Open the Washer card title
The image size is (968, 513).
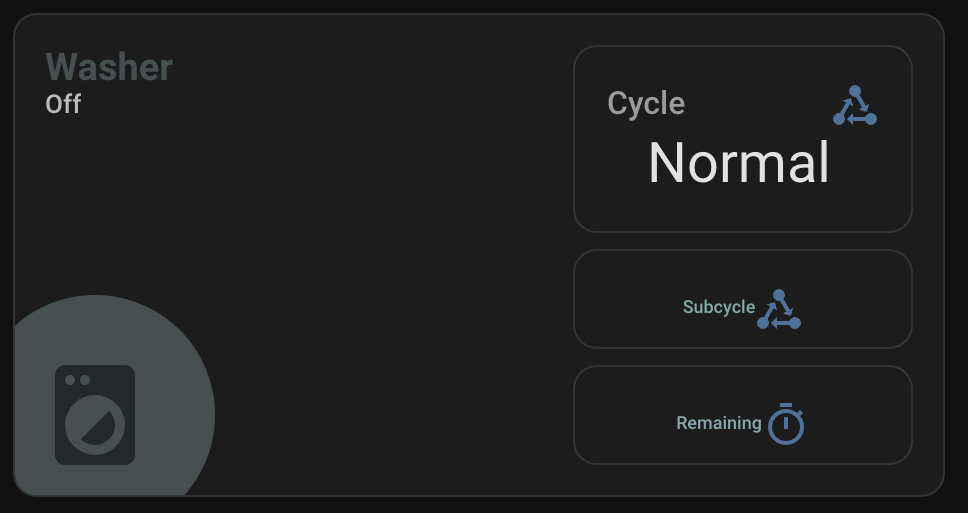(x=109, y=67)
